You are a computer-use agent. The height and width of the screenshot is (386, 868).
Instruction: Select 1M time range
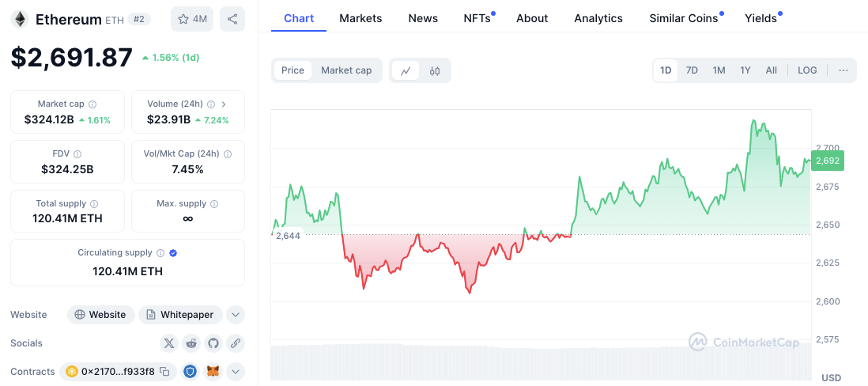pos(719,70)
